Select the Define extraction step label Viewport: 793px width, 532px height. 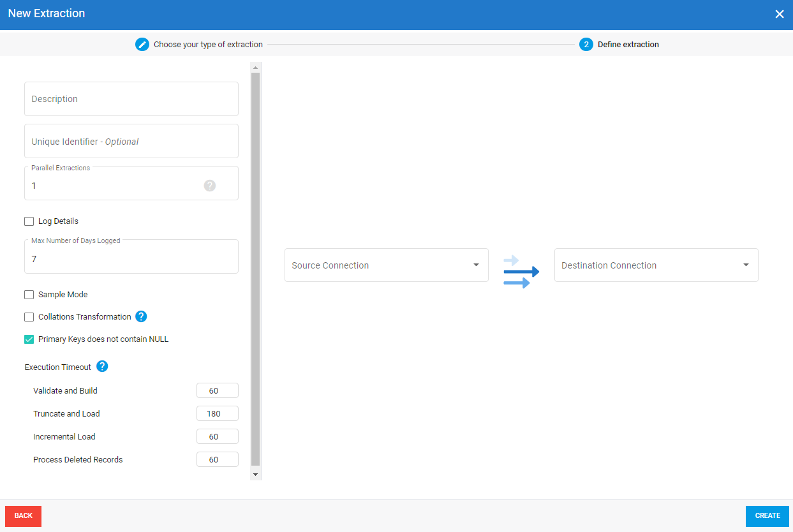coord(628,45)
